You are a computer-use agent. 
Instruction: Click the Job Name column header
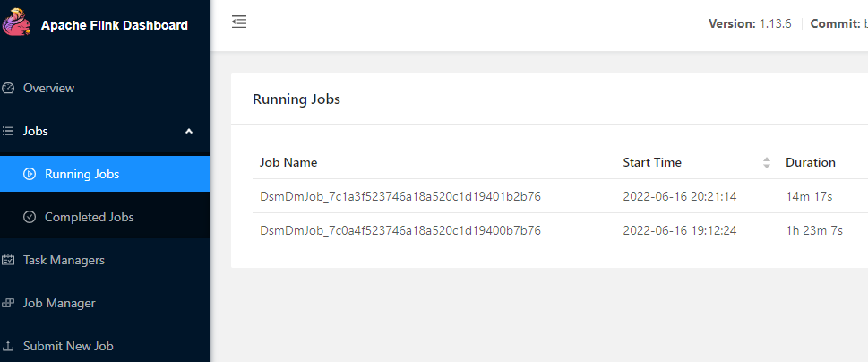coord(288,162)
